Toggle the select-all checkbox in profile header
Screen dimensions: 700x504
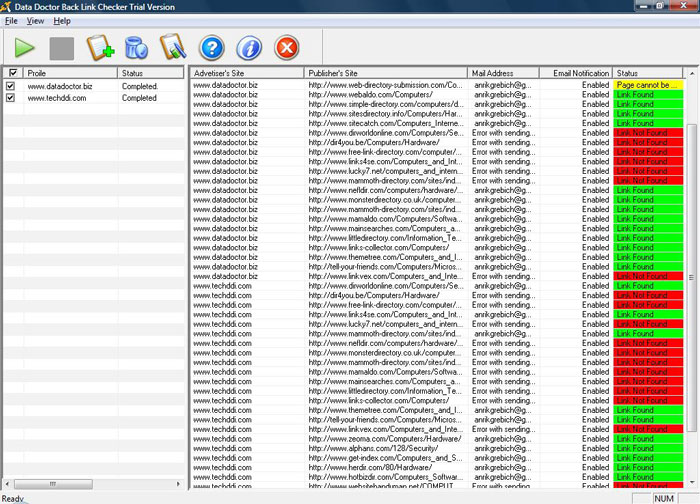[13, 73]
